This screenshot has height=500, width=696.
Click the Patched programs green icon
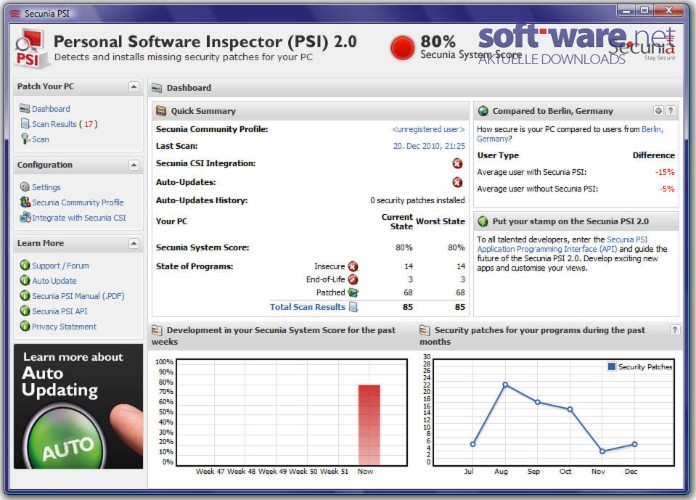tap(353, 293)
